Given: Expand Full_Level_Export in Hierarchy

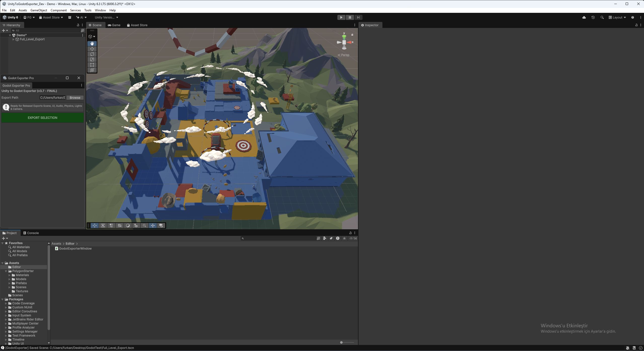Looking at the screenshot, I should tap(13, 39).
